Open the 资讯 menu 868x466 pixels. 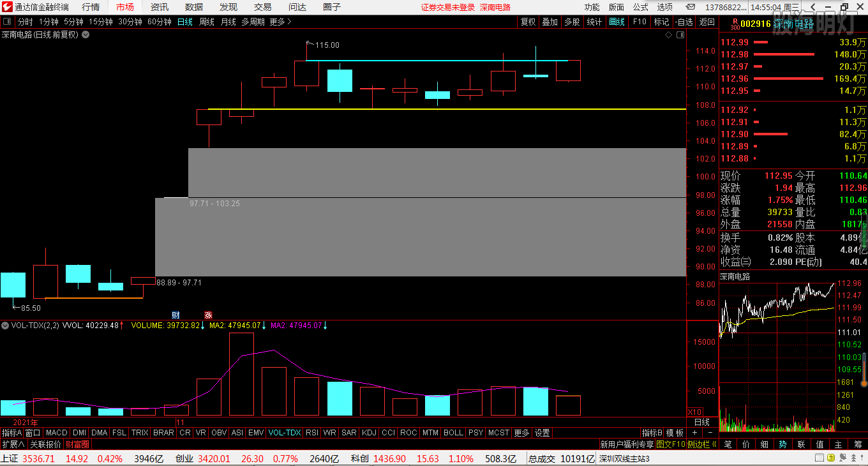[160, 7]
